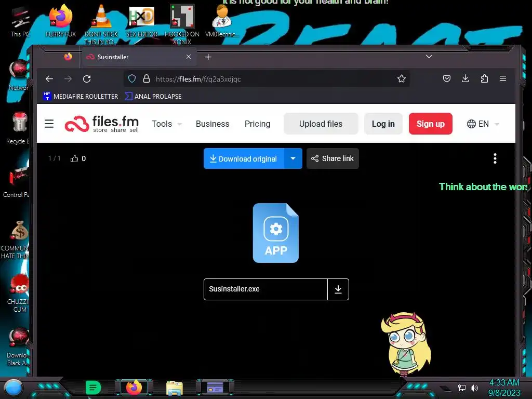This screenshot has width=532, height=399.
Task: View site security via the padlock icon
Action: 146,79
